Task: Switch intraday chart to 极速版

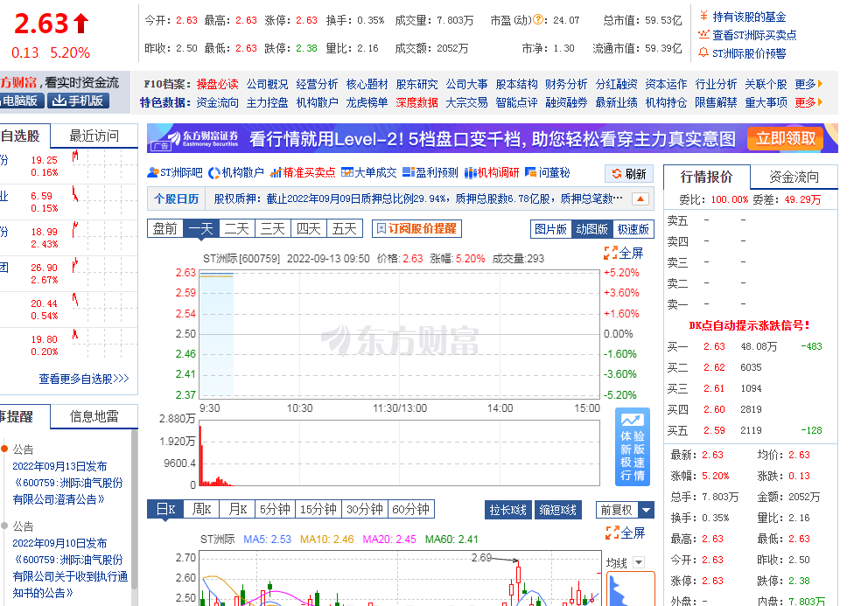Action: (x=633, y=229)
